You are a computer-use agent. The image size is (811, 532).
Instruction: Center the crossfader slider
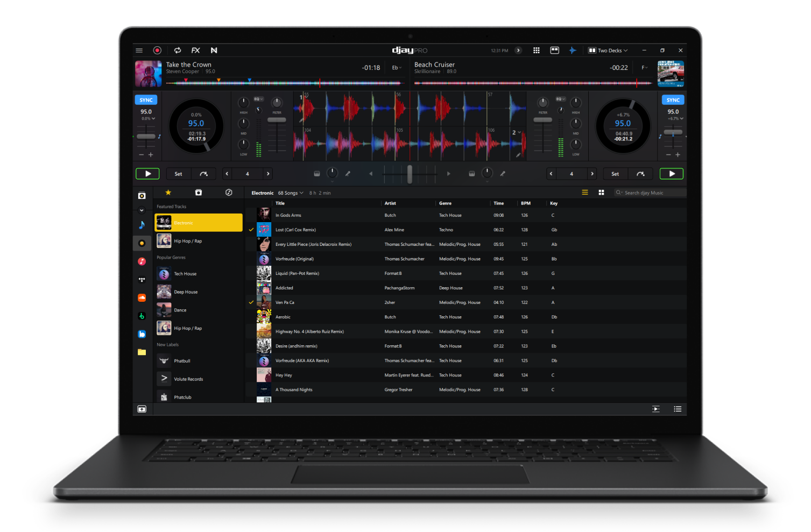click(409, 173)
